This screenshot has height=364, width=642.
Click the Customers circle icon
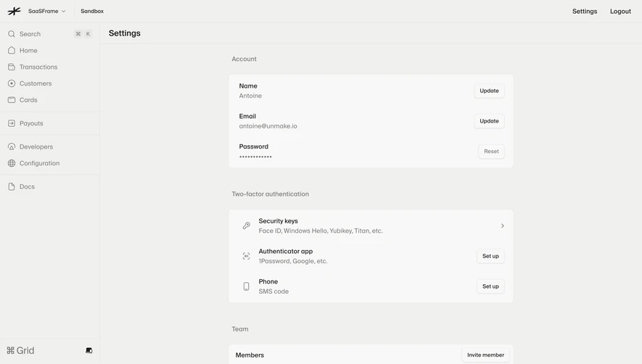coord(12,83)
